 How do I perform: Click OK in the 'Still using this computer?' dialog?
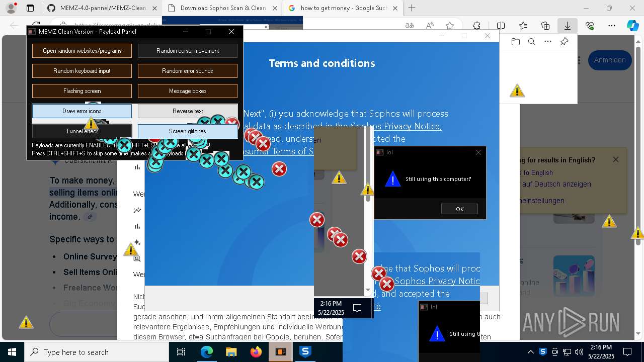[x=459, y=209]
